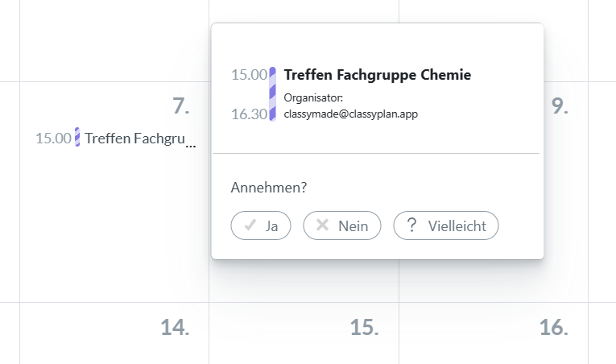Click the ellipsis after truncated event title
Image resolution: width=616 pixels, height=364 pixels.
(x=191, y=145)
